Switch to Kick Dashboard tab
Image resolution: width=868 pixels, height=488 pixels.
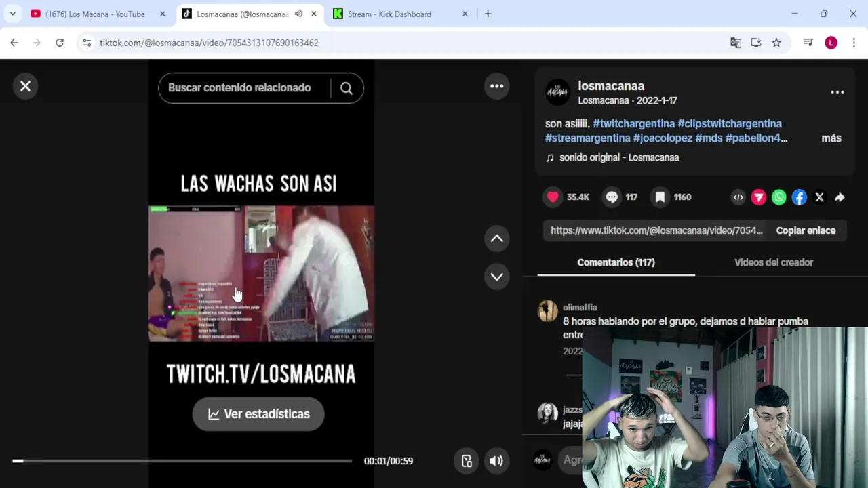[x=389, y=14]
